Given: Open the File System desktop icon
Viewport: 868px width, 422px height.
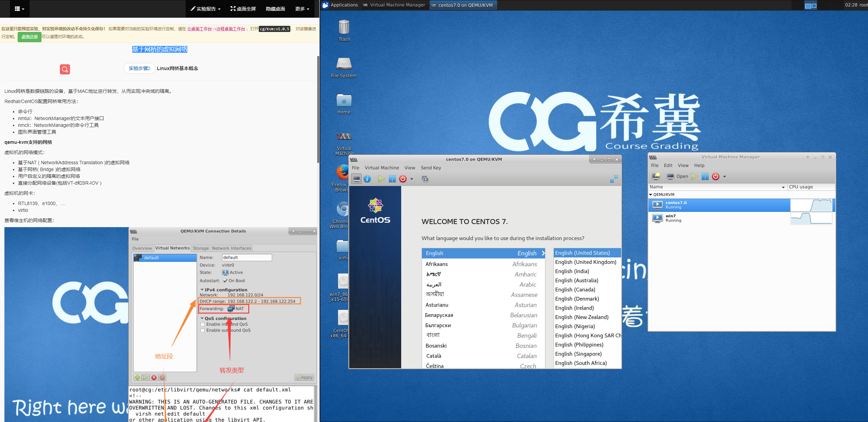Looking at the screenshot, I should click(x=344, y=67).
